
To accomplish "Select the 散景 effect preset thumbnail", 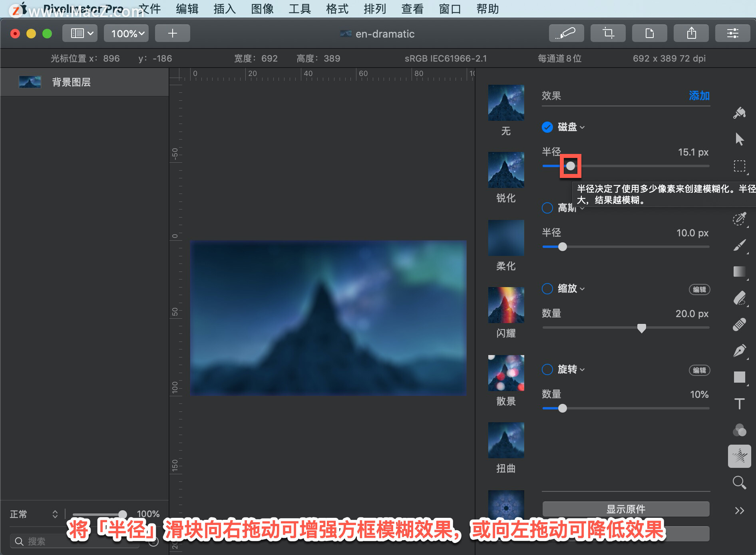I will (506, 373).
